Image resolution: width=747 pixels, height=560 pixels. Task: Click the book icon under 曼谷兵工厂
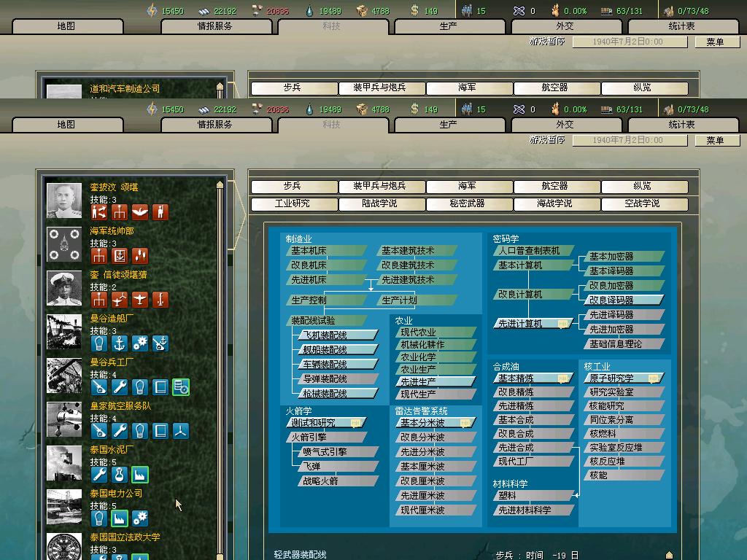[x=160, y=387]
